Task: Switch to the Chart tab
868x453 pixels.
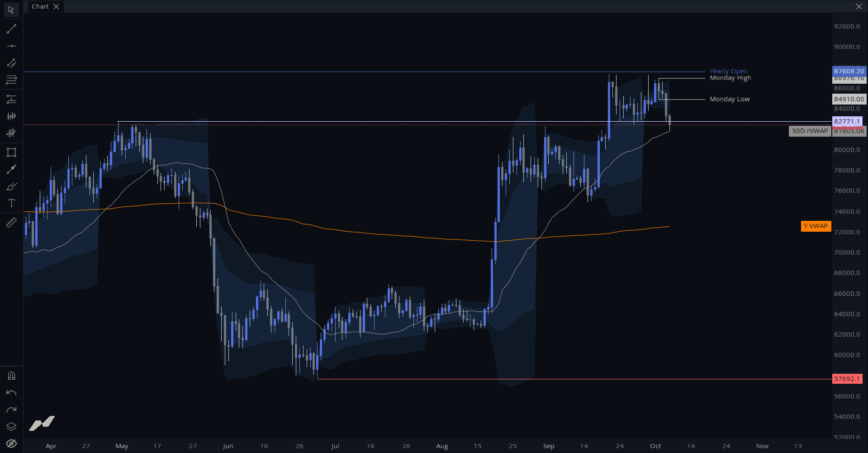Action: 40,6
